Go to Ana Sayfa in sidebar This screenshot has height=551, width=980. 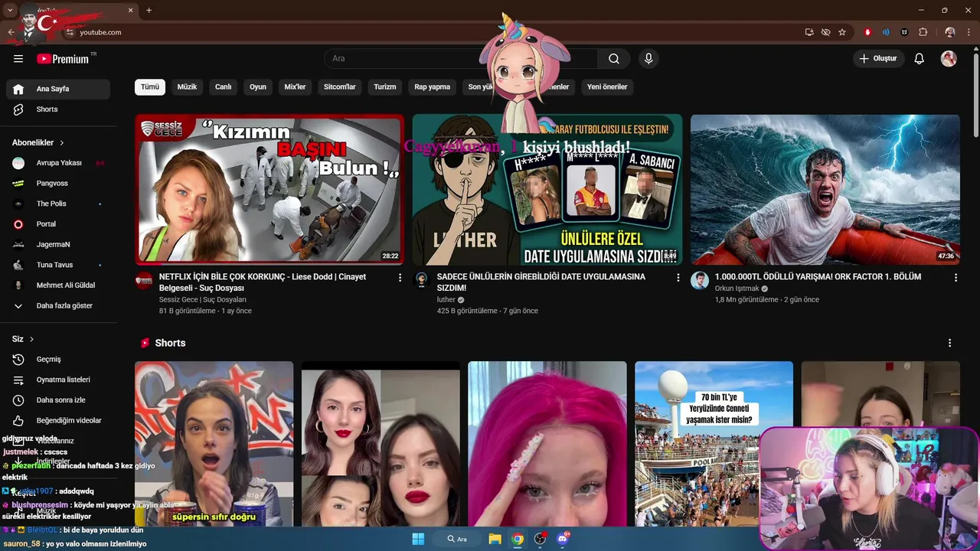coord(58,89)
